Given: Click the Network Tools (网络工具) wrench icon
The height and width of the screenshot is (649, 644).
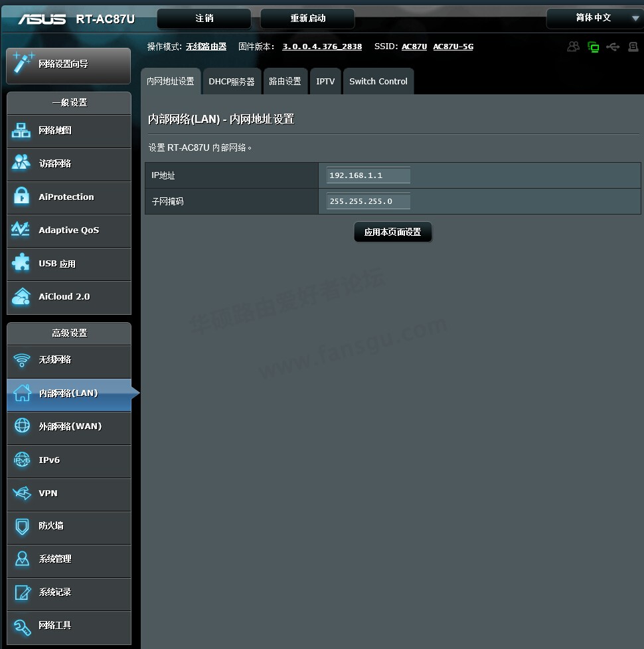Looking at the screenshot, I should 22,627.
